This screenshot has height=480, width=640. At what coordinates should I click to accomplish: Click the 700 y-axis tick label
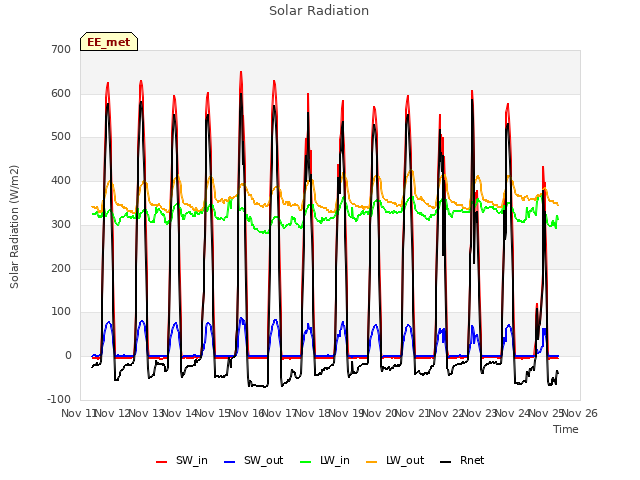61,49
